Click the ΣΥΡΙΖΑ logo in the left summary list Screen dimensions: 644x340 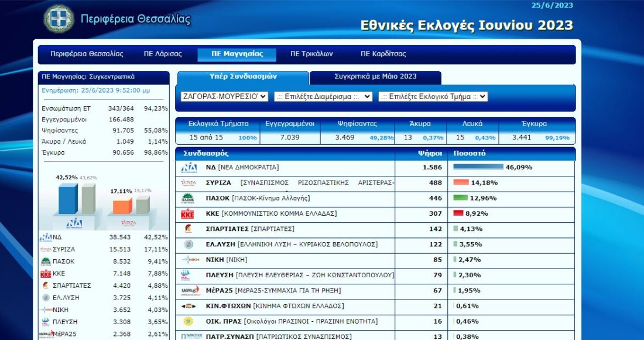[x=46, y=249]
